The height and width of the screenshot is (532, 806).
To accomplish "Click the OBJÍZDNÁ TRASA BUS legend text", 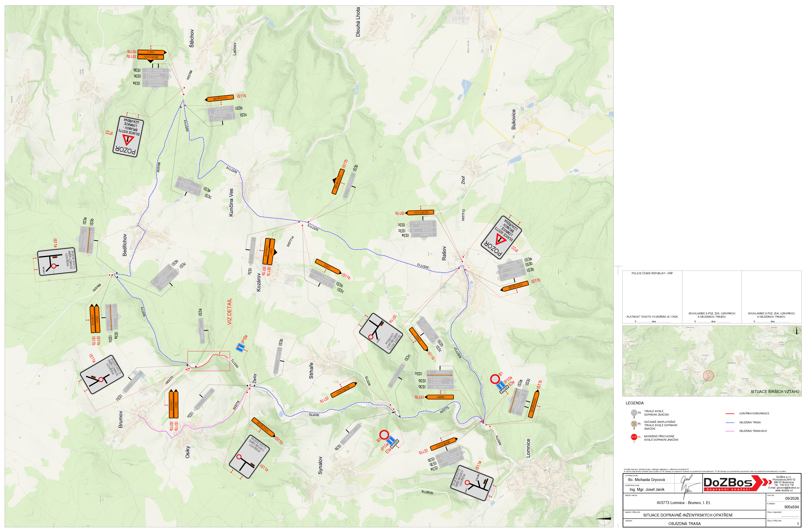I will [753, 431].
